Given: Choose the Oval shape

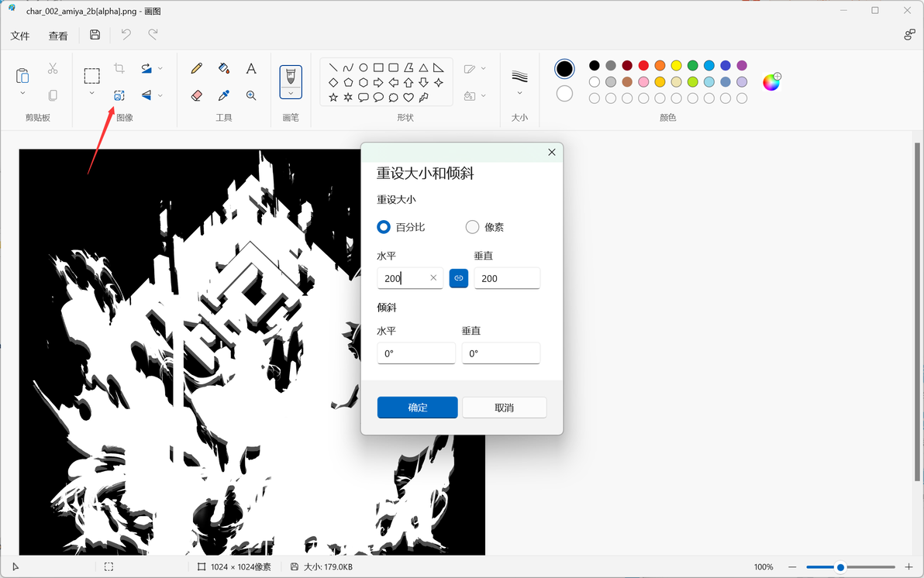Looking at the screenshot, I should pos(364,67).
